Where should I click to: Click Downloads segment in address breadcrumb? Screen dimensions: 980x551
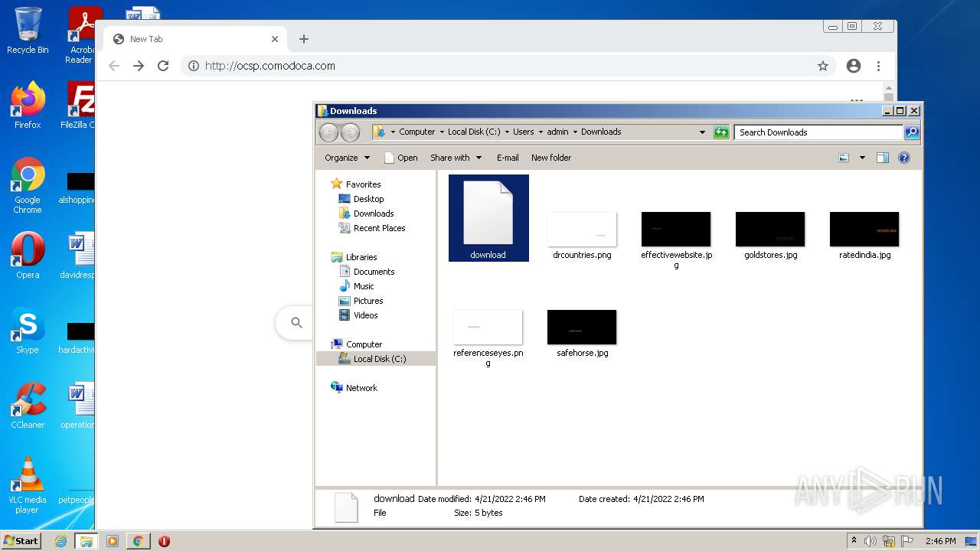pyautogui.click(x=601, y=132)
